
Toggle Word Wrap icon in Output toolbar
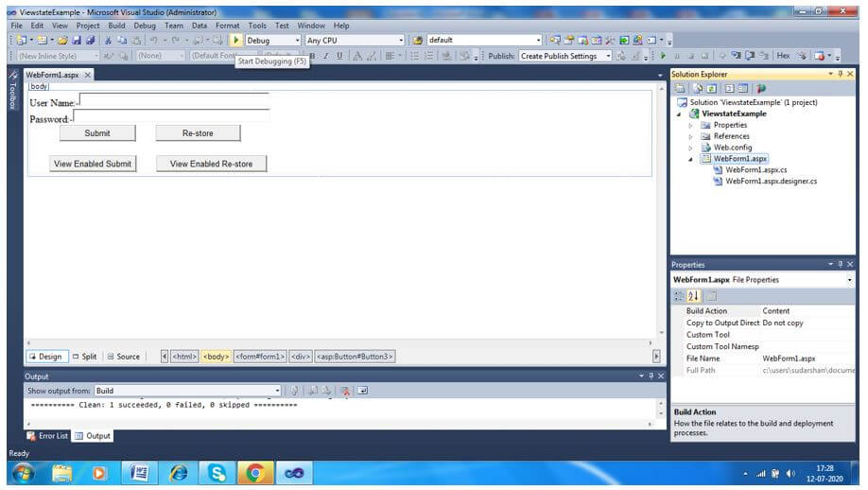point(362,391)
